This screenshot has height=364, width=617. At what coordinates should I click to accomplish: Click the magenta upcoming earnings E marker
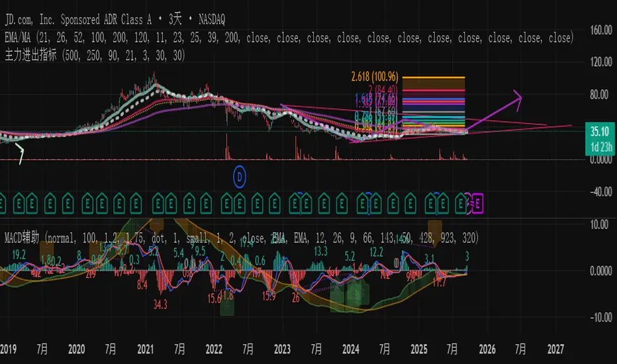coord(479,201)
